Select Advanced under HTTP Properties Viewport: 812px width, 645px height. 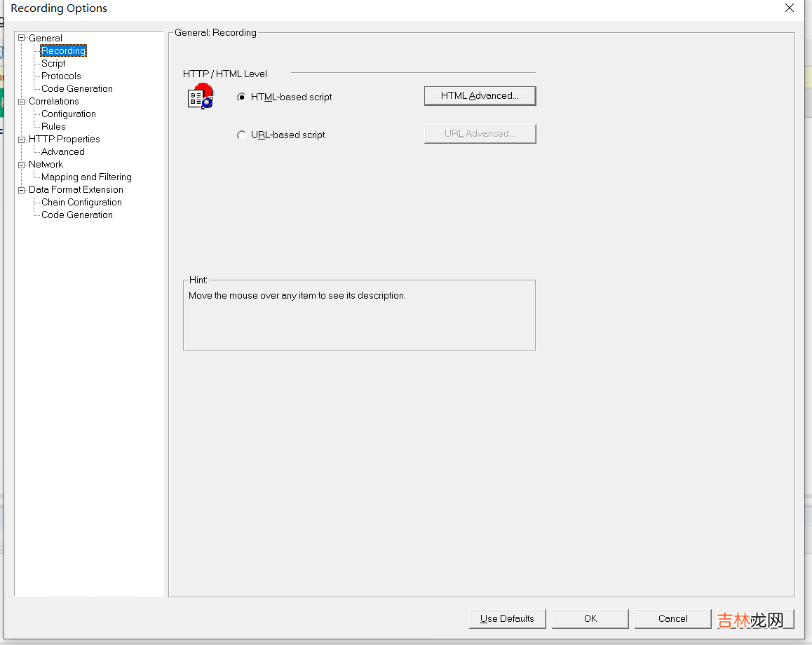pyautogui.click(x=62, y=151)
